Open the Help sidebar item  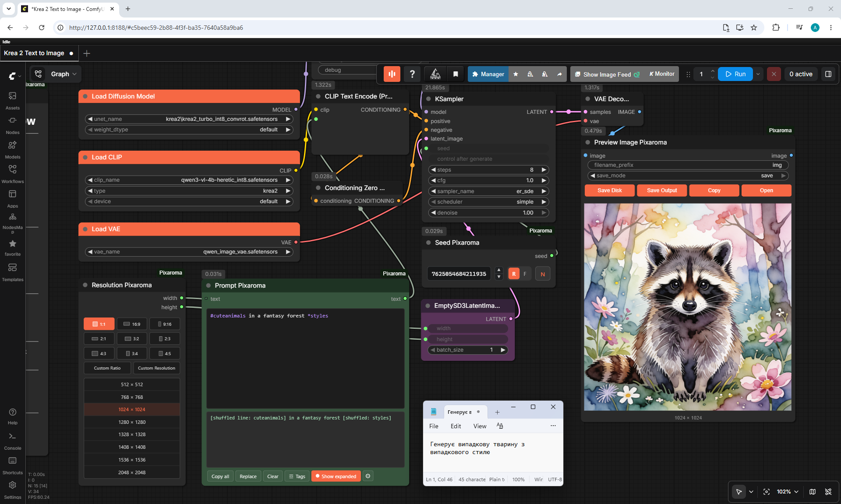coord(12,416)
